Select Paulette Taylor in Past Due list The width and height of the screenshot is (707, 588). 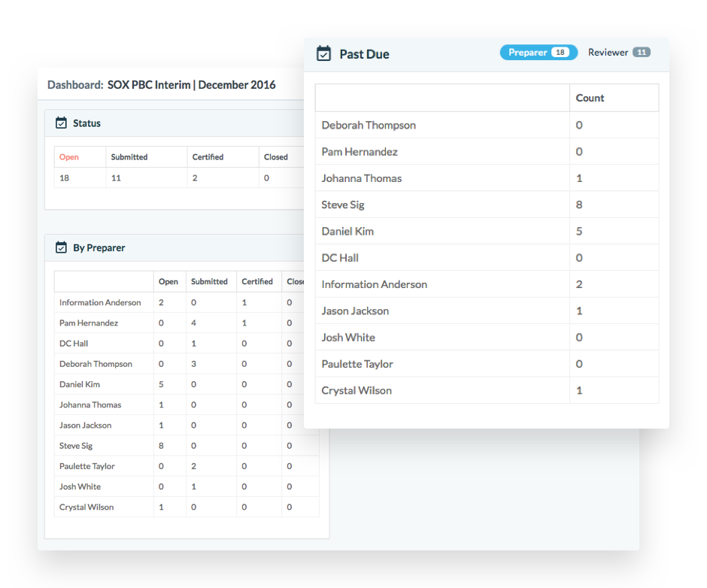point(357,364)
